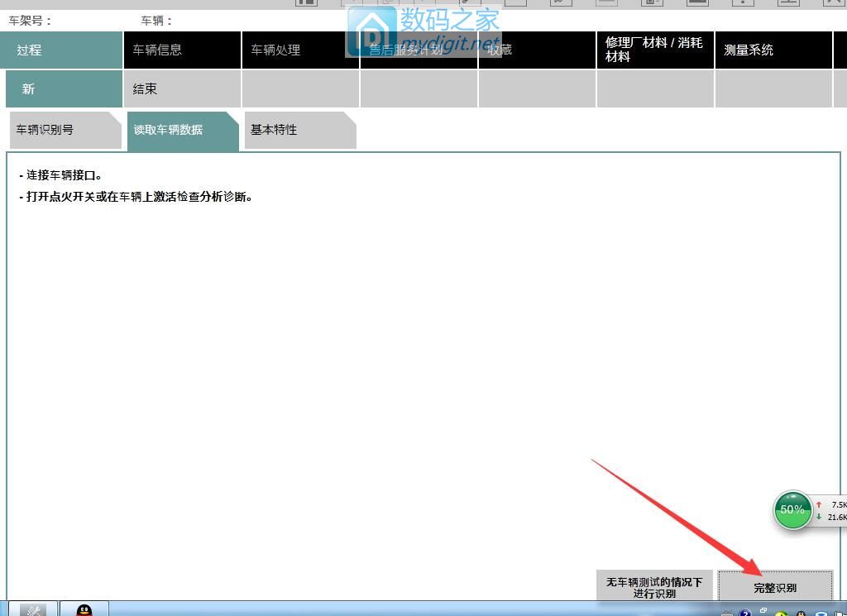Open the wrench tools taskbar icon

33,609
